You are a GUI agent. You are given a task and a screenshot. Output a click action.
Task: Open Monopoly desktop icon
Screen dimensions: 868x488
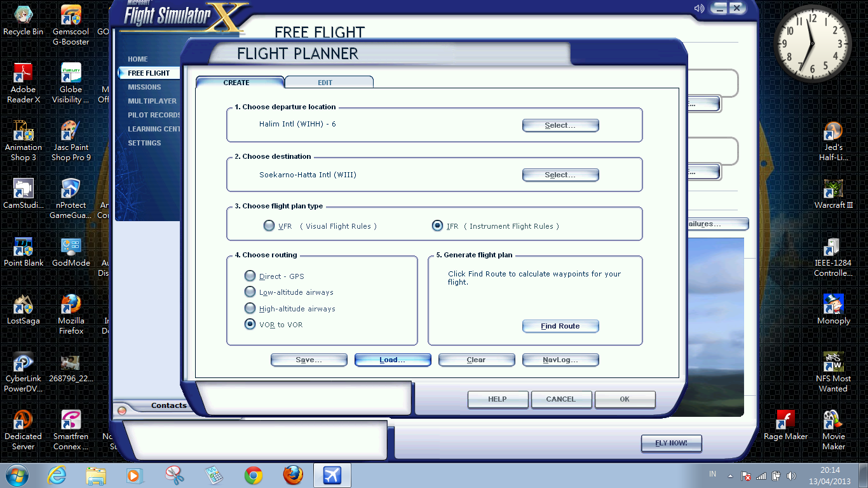tap(833, 309)
